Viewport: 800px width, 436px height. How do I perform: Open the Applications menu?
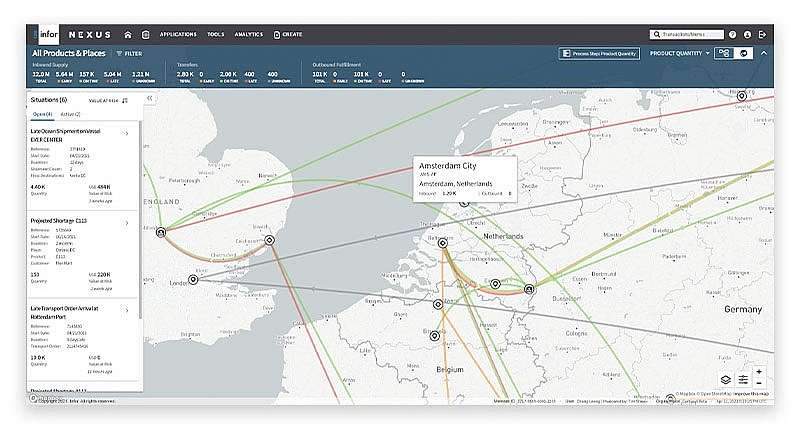click(178, 35)
